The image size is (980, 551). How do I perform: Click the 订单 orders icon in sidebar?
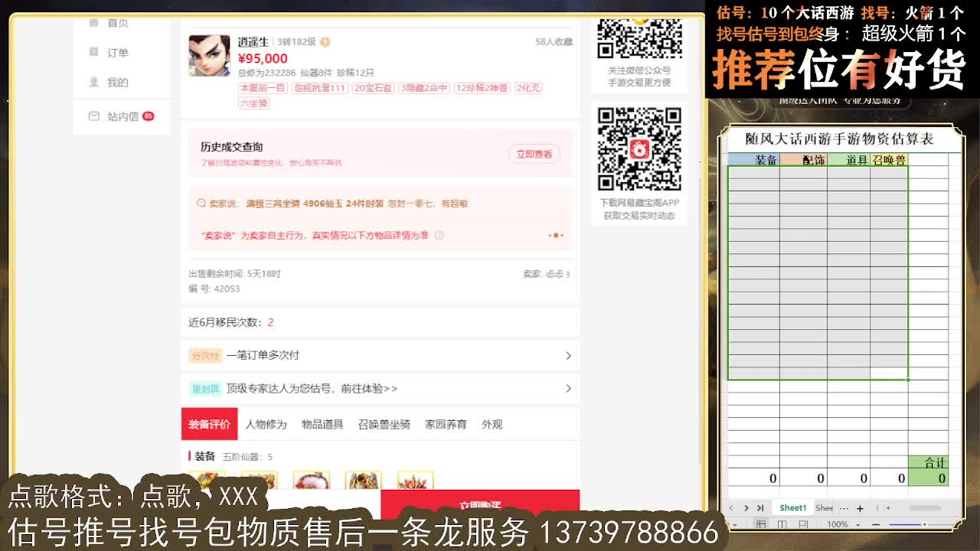click(x=94, y=52)
